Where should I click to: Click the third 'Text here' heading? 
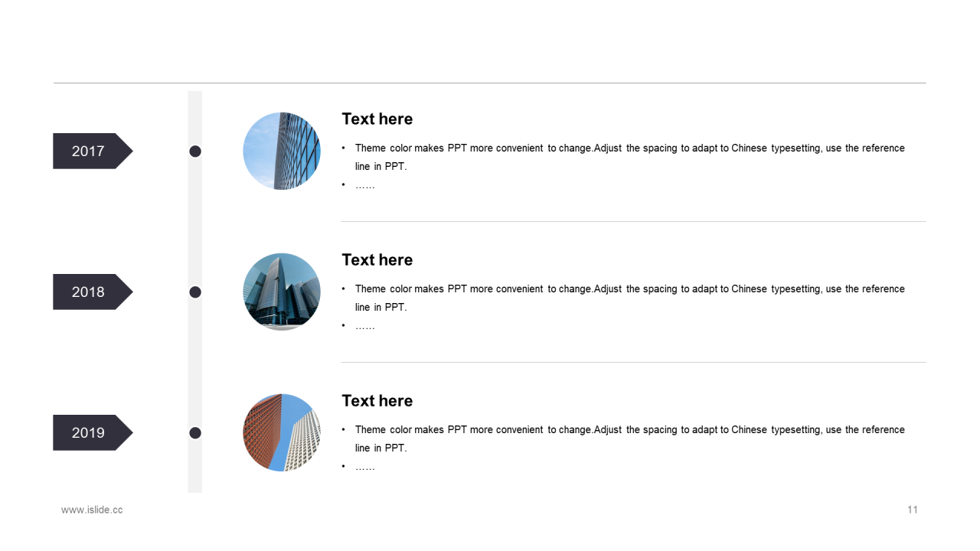377,400
